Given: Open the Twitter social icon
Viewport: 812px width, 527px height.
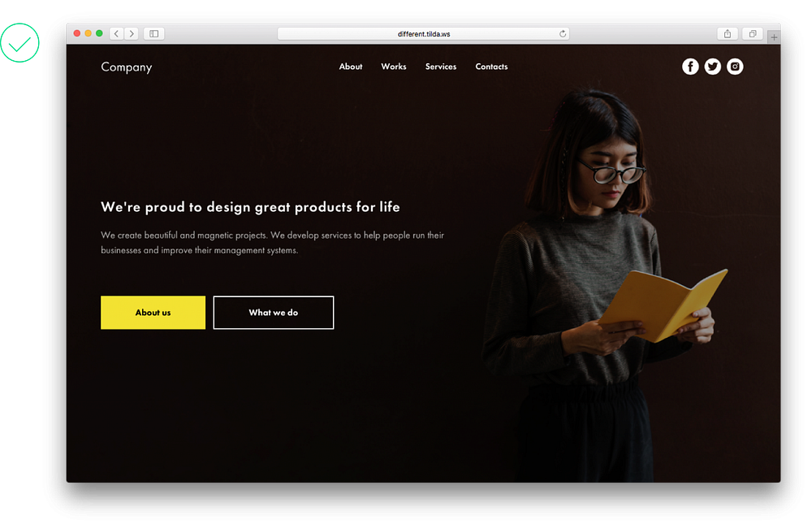Looking at the screenshot, I should point(713,67).
